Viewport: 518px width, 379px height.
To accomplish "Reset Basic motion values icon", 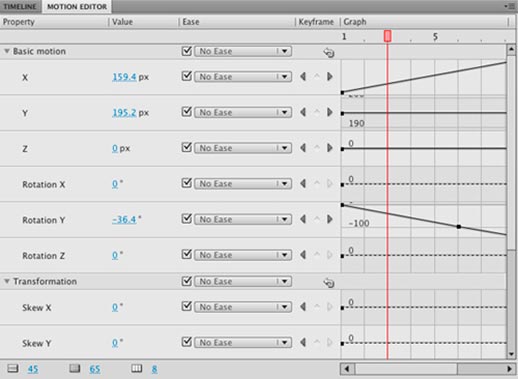I will click(x=329, y=52).
